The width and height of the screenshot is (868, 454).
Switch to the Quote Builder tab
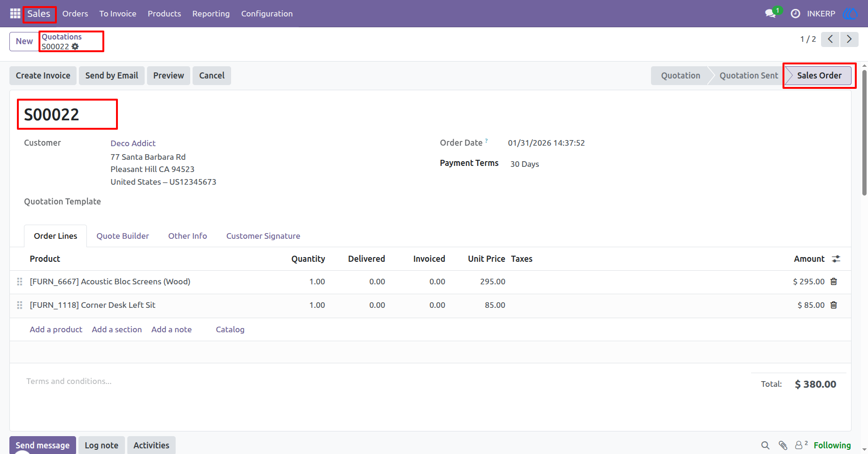[x=123, y=236]
